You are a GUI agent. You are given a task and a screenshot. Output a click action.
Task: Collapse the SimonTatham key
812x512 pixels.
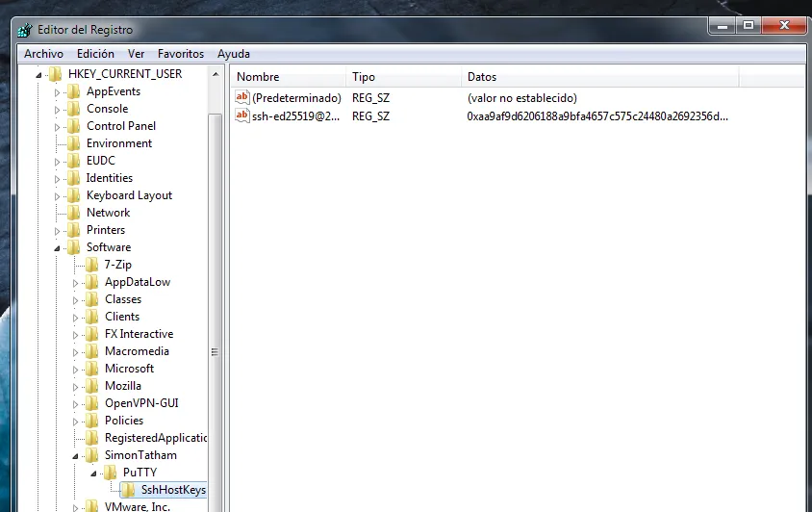pos(76,456)
